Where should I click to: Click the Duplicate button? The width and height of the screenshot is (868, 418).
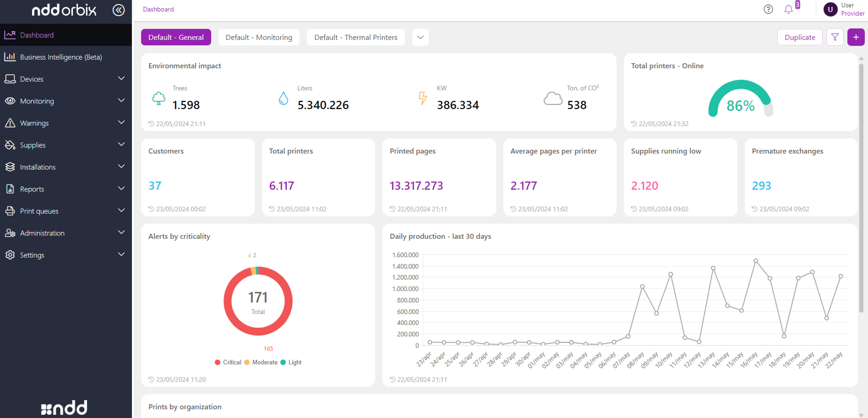pyautogui.click(x=800, y=37)
